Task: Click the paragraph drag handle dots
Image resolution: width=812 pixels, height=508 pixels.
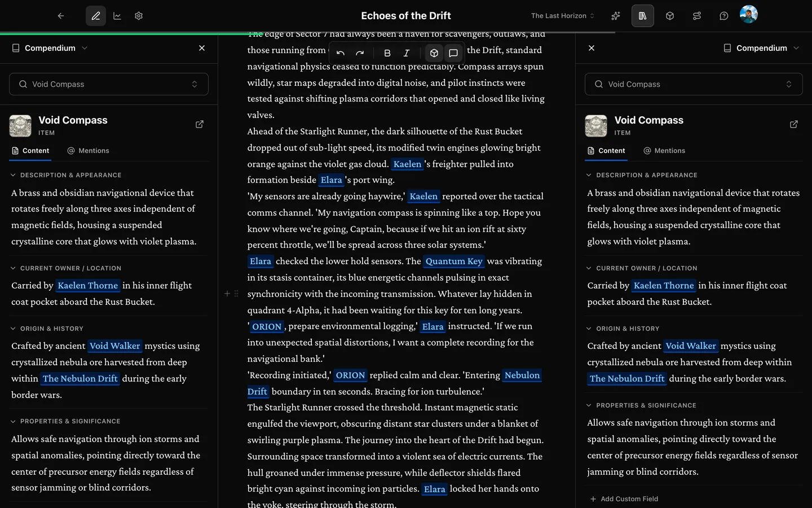Action: (236, 294)
